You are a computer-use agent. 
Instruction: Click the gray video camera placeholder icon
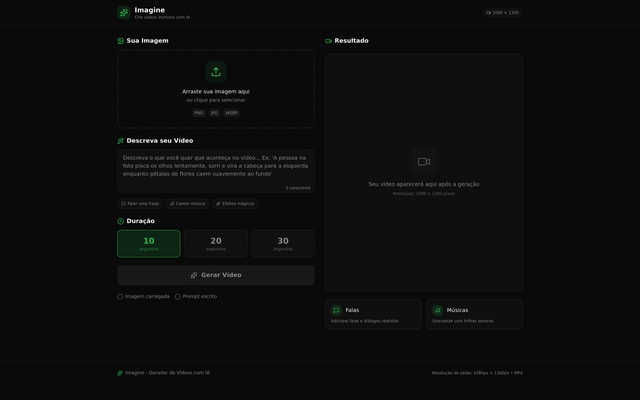click(x=424, y=162)
